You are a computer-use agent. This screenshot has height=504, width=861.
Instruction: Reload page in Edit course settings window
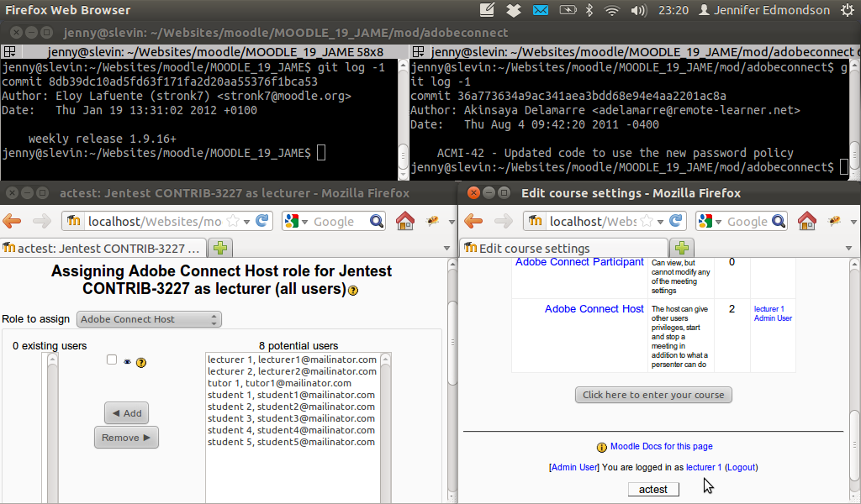tap(675, 220)
